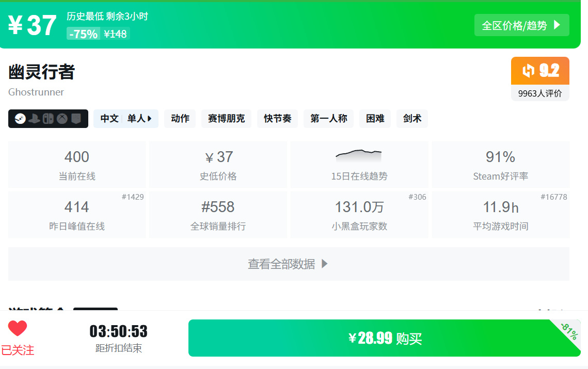Select the 第一人称 tag
The height and width of the screenshot is (369, 588).
[x=328, y=119]
